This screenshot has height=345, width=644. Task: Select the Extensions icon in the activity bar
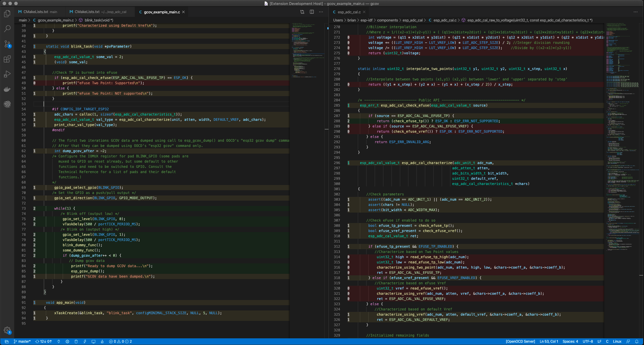pos(7,59)
